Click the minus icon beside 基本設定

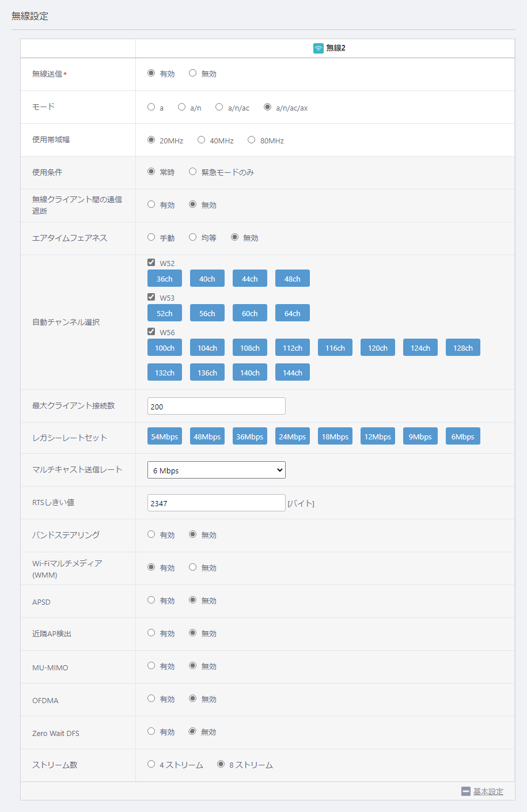click(x=466, y=791)
